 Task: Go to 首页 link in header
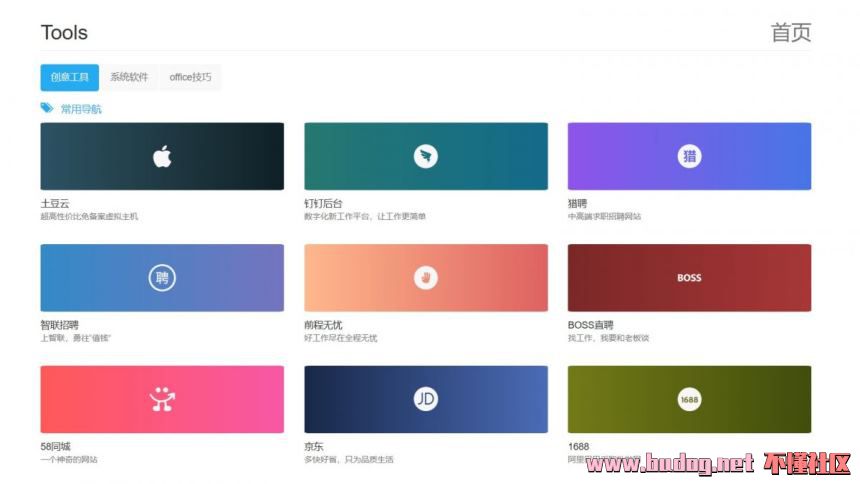[791, 33]
